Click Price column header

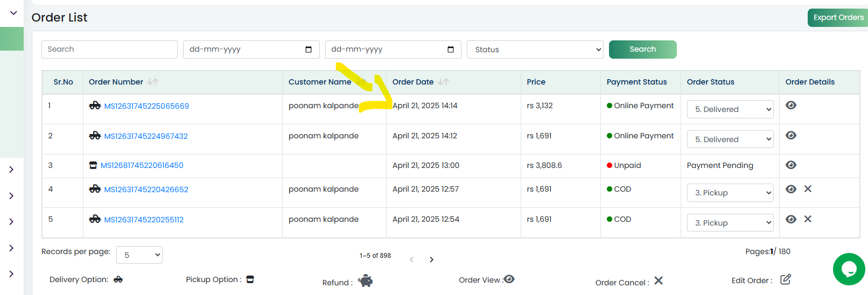tap(536, 82)
